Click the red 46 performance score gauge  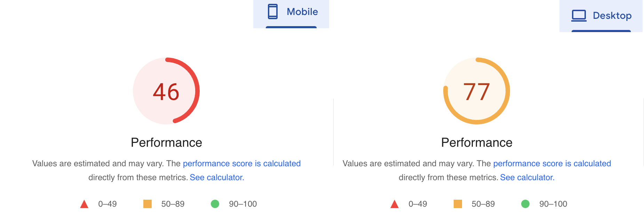pos(166,91)
